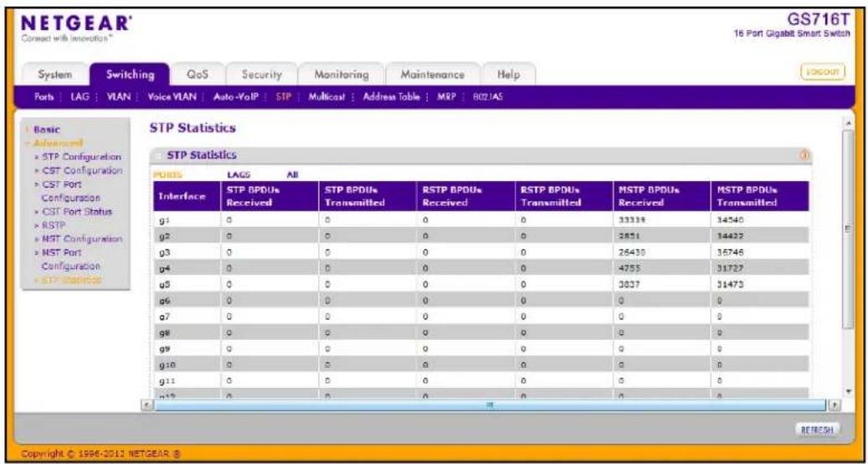
Task: Show LAGS interfaces filter
Action: [239, 174]
